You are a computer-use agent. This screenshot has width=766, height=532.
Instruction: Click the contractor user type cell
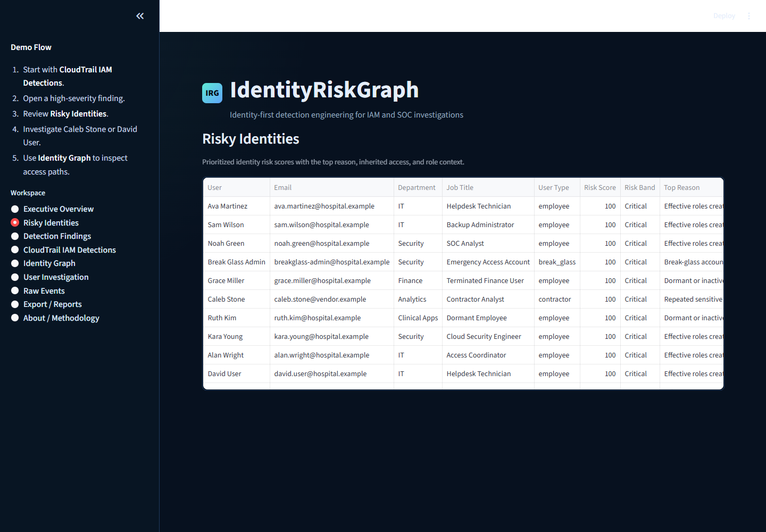coord(557,299)
